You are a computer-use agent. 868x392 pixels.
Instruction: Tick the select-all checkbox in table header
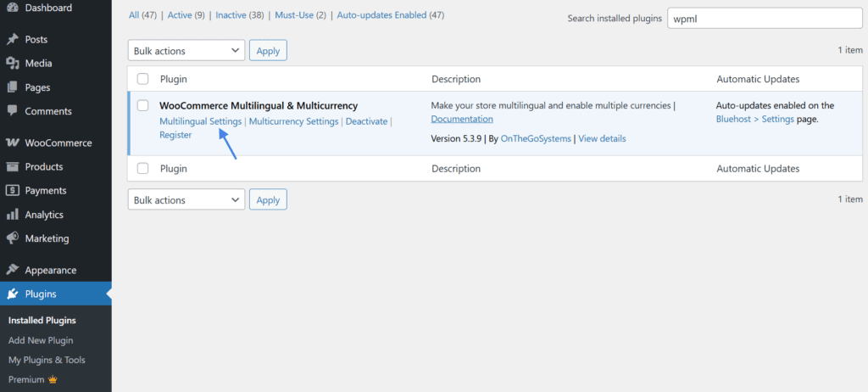pos(142,79)
